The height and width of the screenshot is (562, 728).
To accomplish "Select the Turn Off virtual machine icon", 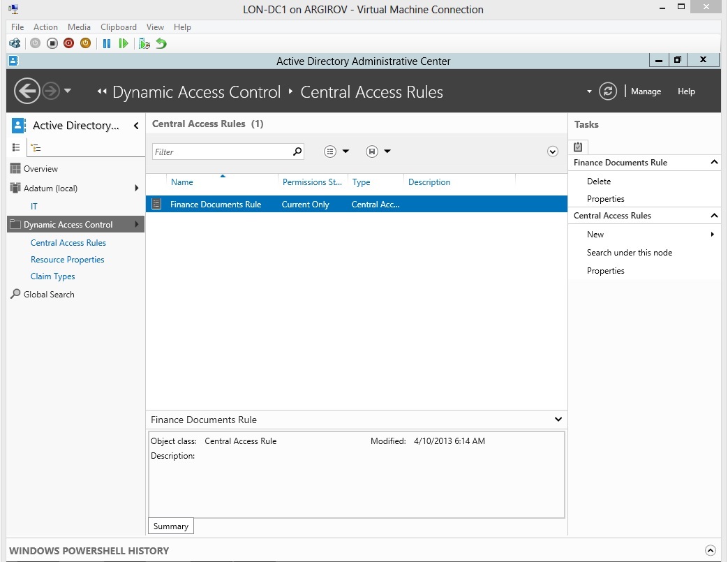I will tap(50, 43).
